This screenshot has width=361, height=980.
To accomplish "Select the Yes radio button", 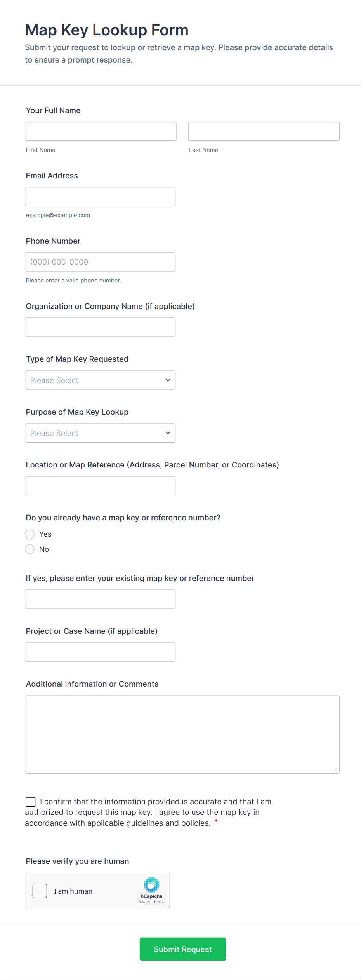I will tap(30, 534).
